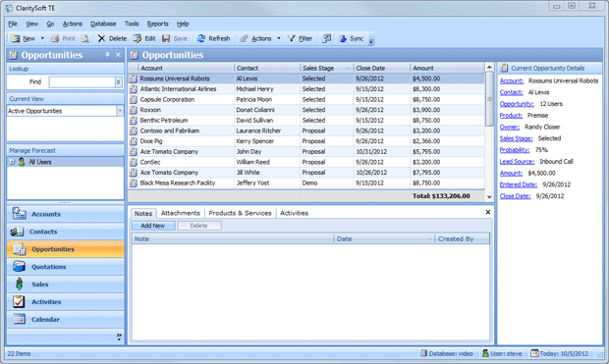Expand navigation pane configure buttons chevron

click(x=119, y=337)
